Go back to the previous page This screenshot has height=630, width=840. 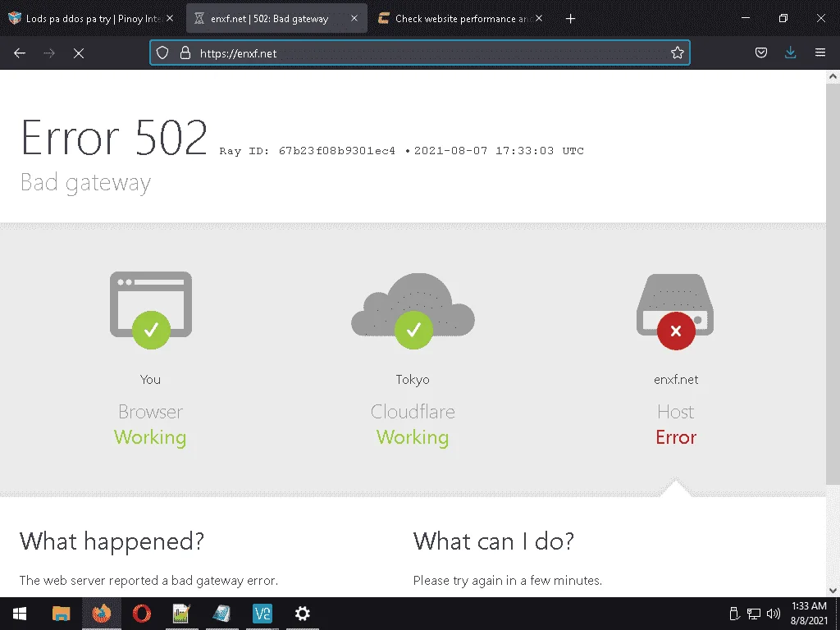20,53
